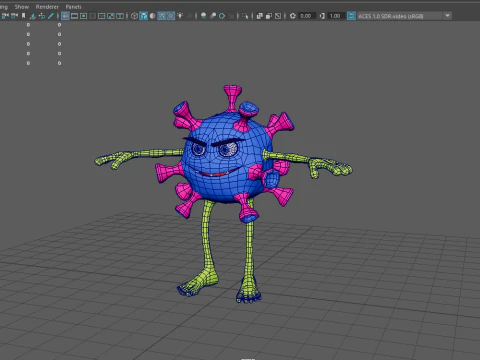Click the view transform dropdown arrow

click(x=447, y=16)
